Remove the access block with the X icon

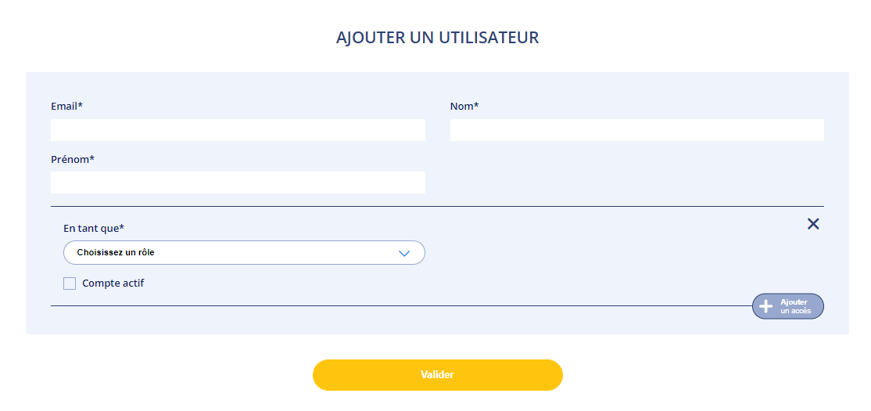click(x=813, y=224)
